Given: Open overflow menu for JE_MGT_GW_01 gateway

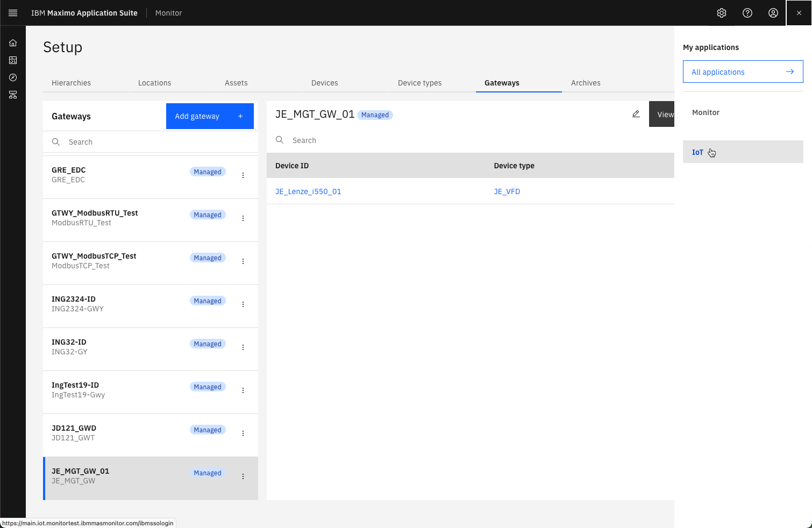Looking at the screenshot, I should click(x=243, y=476).
